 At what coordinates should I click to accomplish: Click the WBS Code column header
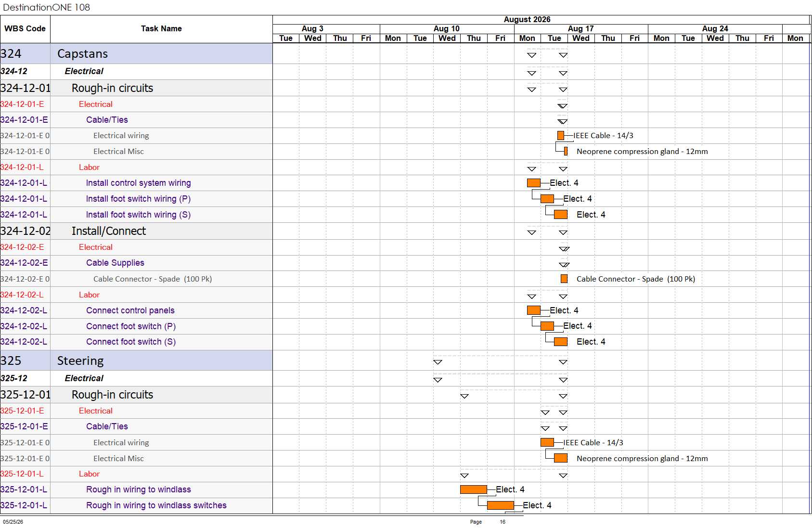click(x=25, y=29)
